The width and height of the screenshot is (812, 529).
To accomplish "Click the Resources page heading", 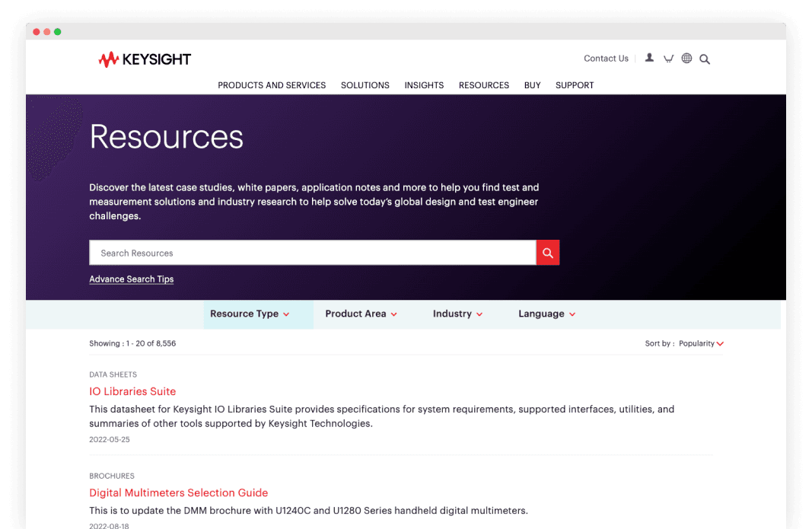I will (166, 137).
